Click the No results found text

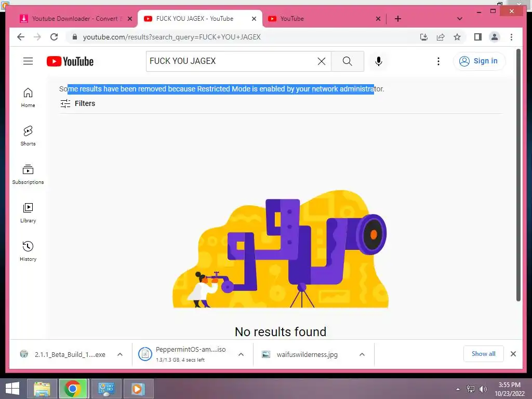pos(280,331)
